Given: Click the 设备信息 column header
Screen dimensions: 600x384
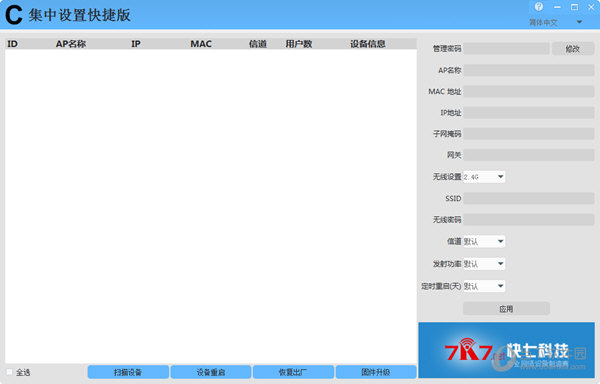Looking at the screenshot, I should 368,44.
